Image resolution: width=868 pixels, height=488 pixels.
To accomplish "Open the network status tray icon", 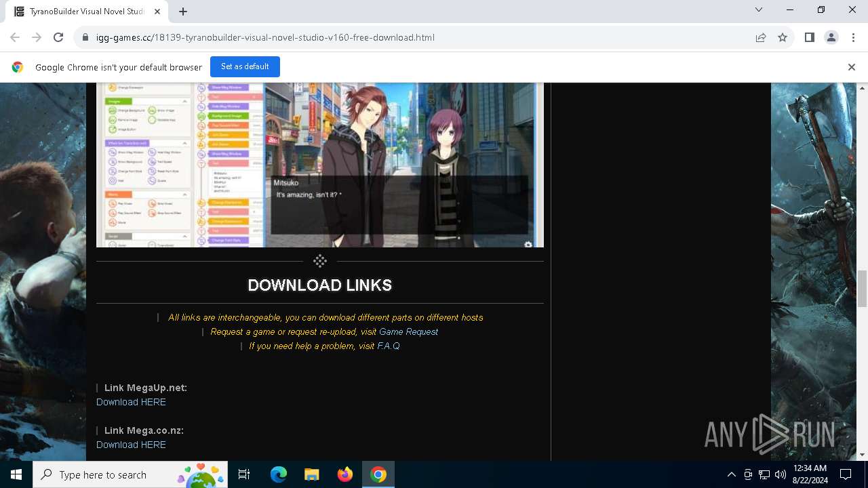I will point(764,474).
